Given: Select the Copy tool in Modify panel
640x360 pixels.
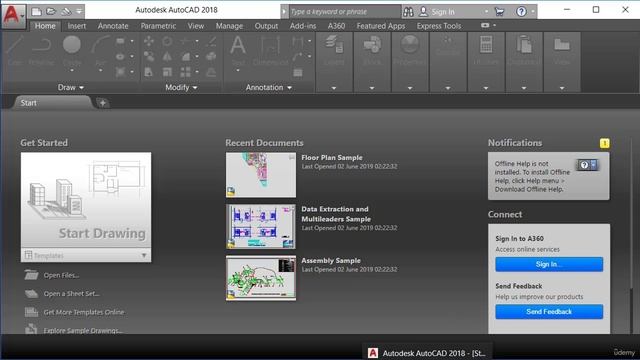Looking at the screenshot, I should 149,56.
